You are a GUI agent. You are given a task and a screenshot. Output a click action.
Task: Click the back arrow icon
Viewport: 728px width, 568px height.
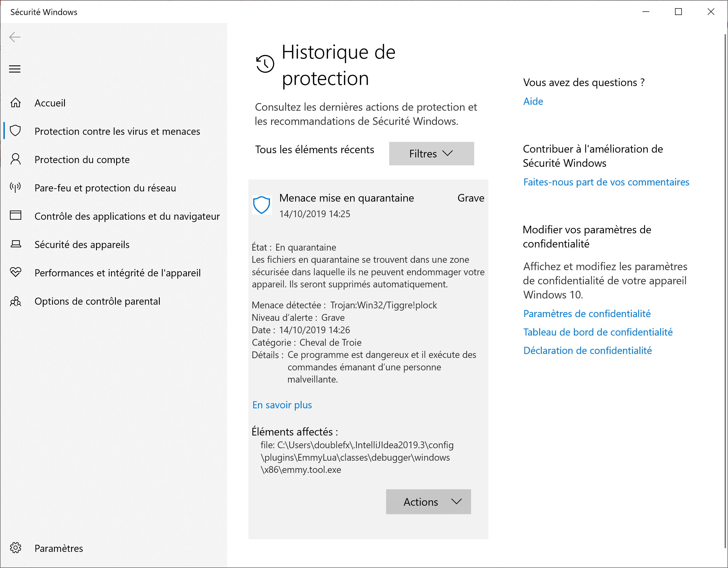[15, 37]
